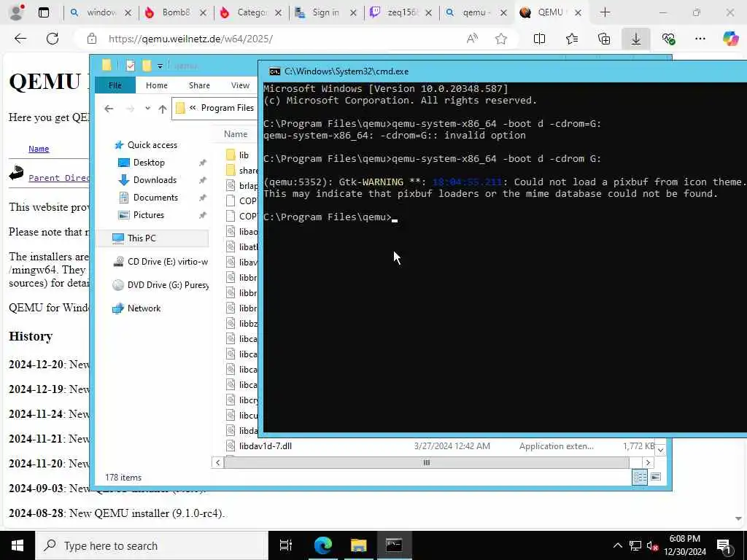Open Edge settings and more menu
Viewport: 747px width, 560px height.
(x=700, y=39)
